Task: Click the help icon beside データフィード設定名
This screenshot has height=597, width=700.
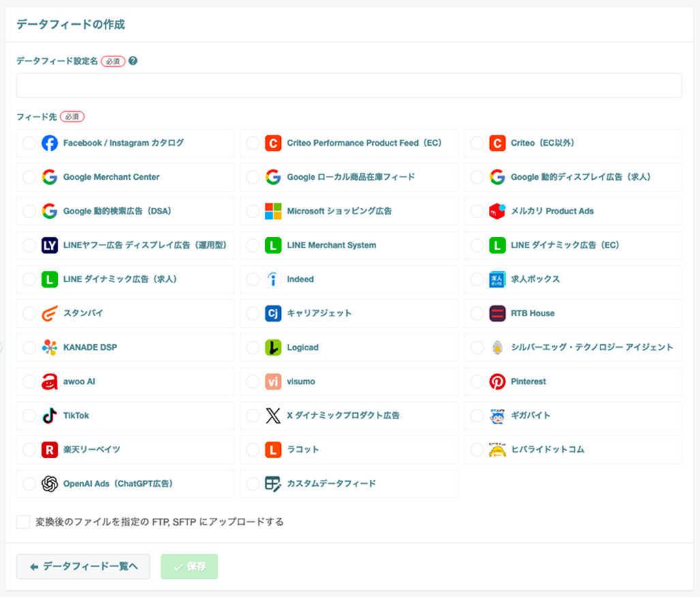Action: point(133,61)
